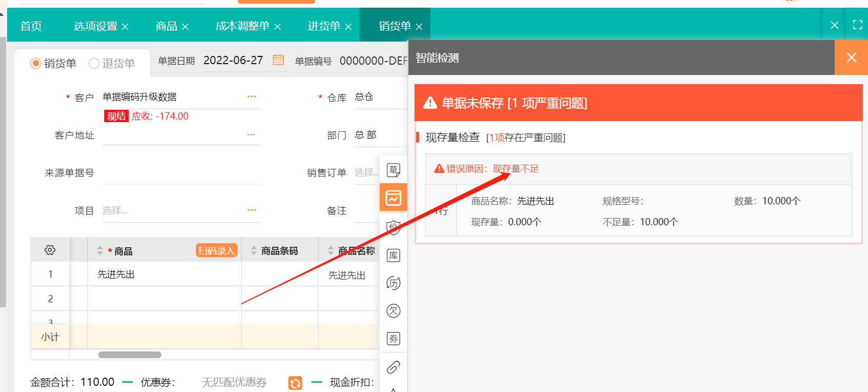868x392 pixels.
Task: Open table column settings gear
Action: [50, 250]
